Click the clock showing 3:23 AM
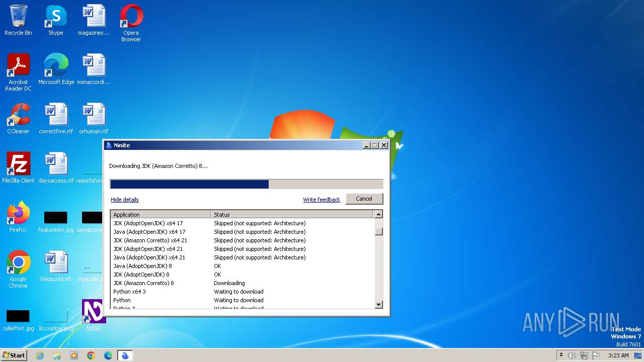 point(618,355)
